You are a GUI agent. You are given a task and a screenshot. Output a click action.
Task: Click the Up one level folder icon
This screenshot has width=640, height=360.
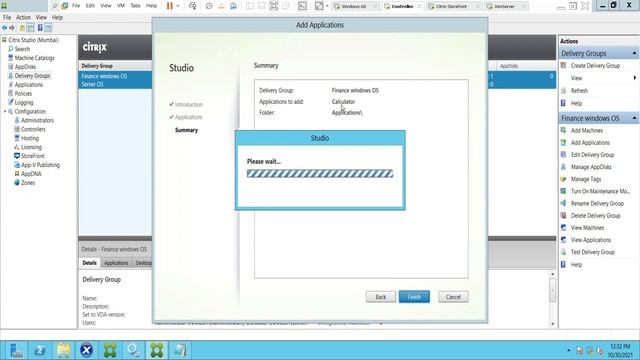pos(22,28)
